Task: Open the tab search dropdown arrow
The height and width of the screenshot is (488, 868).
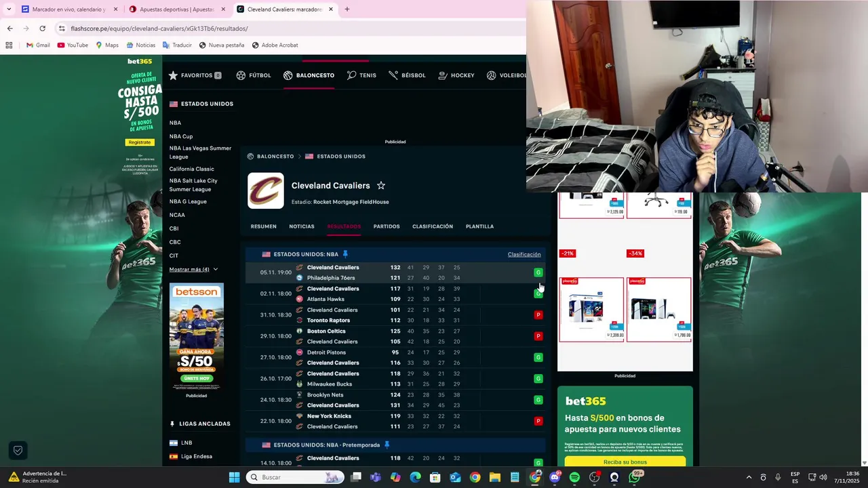Action: pos(9,9)
